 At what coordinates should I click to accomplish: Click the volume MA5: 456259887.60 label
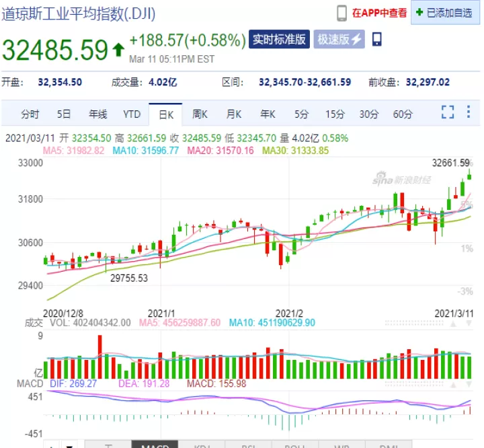click(179, 323)
